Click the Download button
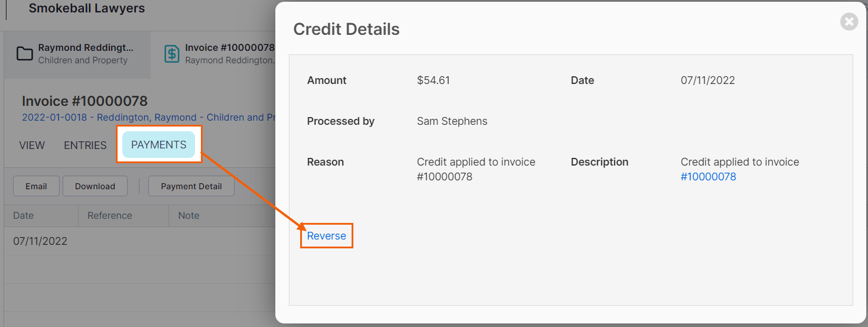 (x=95, y=186)
